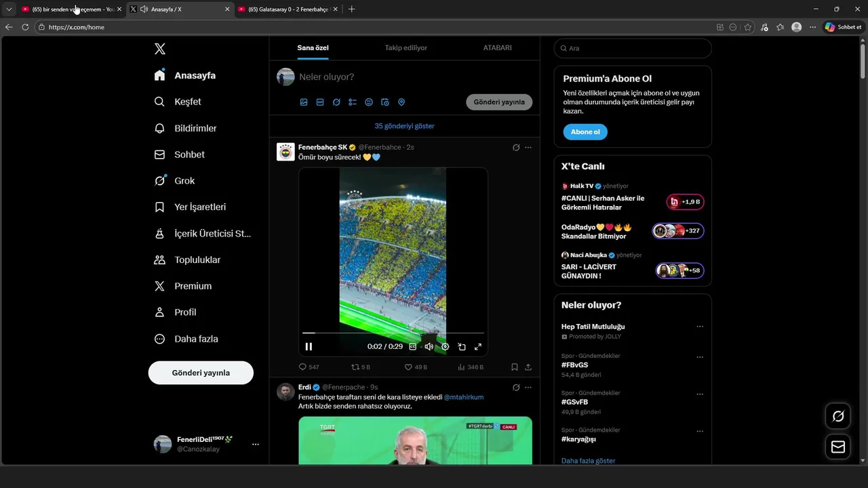Share the Fenerbahçe SK post
Viewport: 868px width, 488px height.
(528, 367)
